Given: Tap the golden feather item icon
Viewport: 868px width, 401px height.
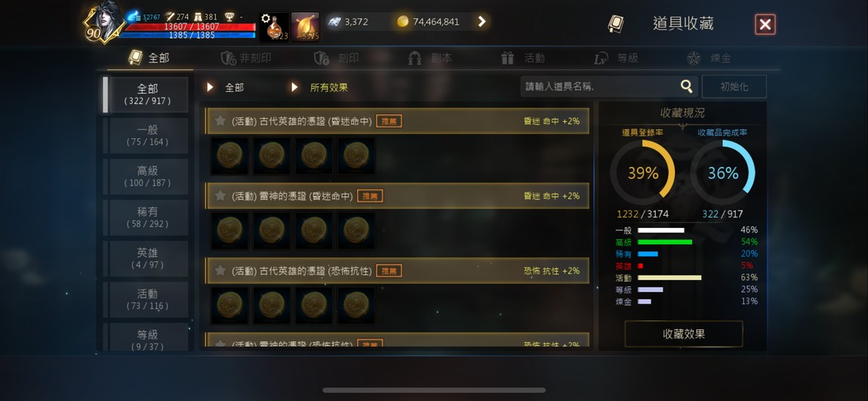Looking at the screenshot, I should point(306,27).
